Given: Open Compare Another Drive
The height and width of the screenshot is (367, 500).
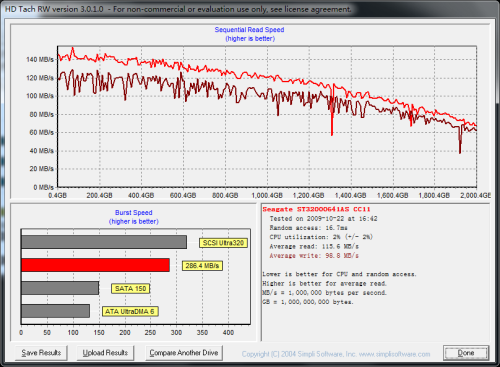Looking at the screenshot, I should coord(184,353).
